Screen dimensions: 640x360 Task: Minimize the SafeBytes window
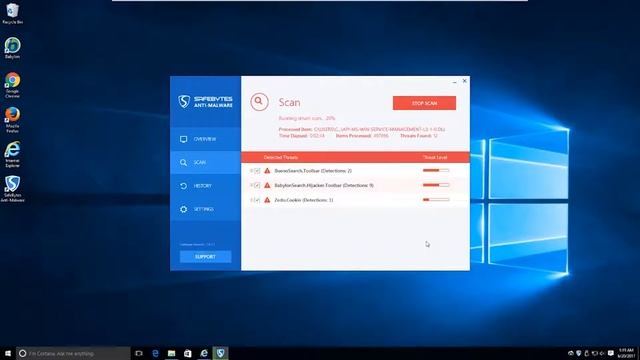pos(454,81)
